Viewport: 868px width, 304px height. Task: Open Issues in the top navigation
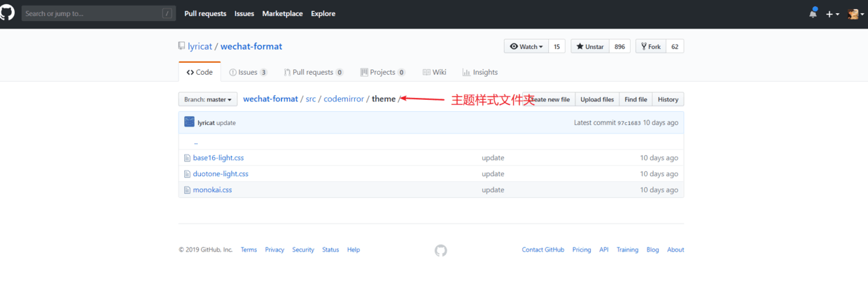click(x=244, y=13)
